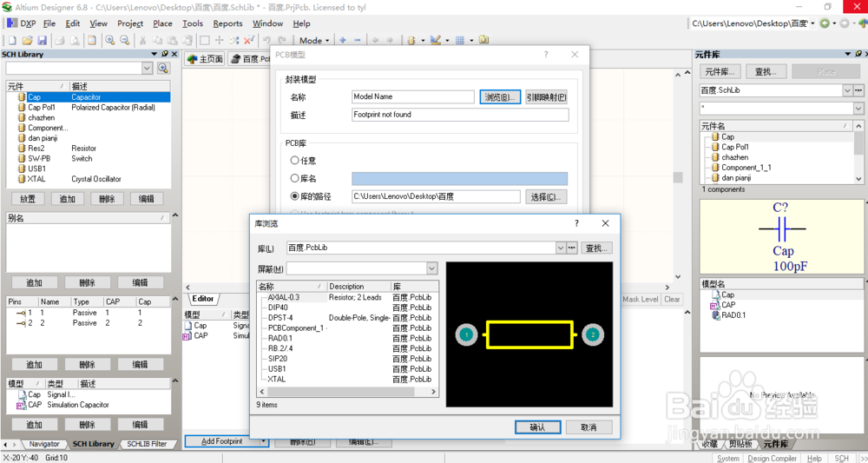This screenshot has width=868, height=463.
Task: Click the 放置 button in SCH Library
Action: 29,199
